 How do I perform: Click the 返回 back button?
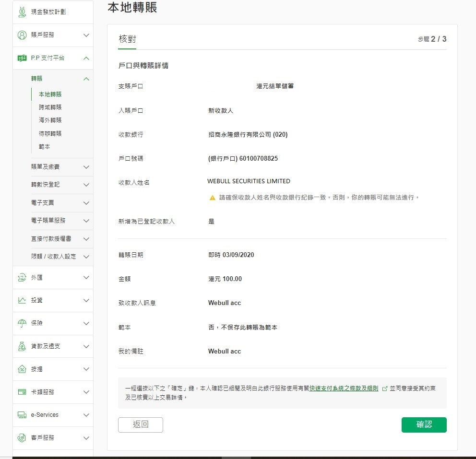point(141,425)
